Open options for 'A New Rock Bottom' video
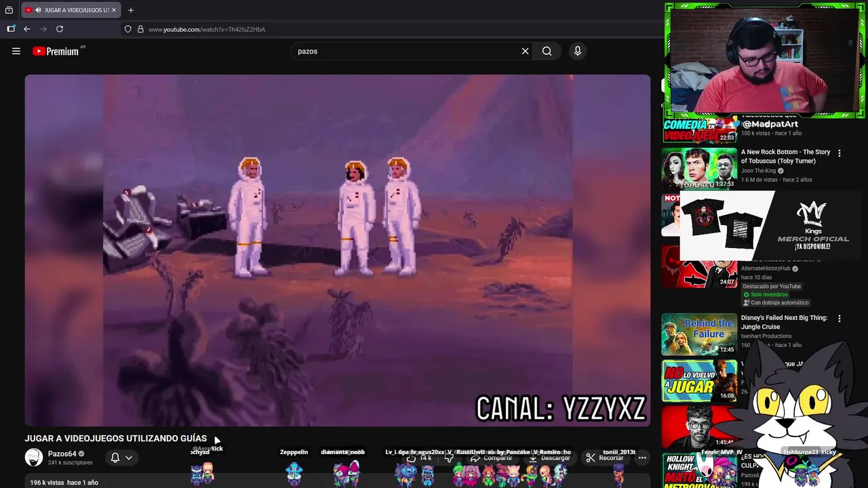Viewport: 868px width, 488px height. click(x=840, y=153)
